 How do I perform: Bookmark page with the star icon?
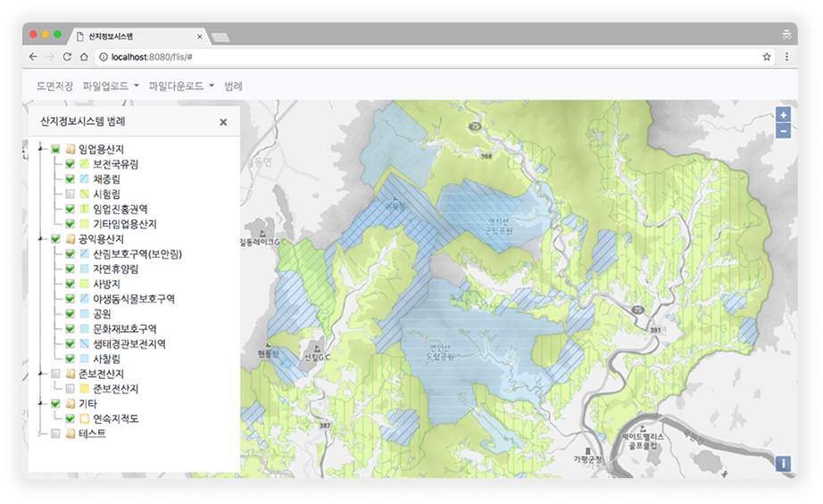pyautogui.click(x=766, y=56)
